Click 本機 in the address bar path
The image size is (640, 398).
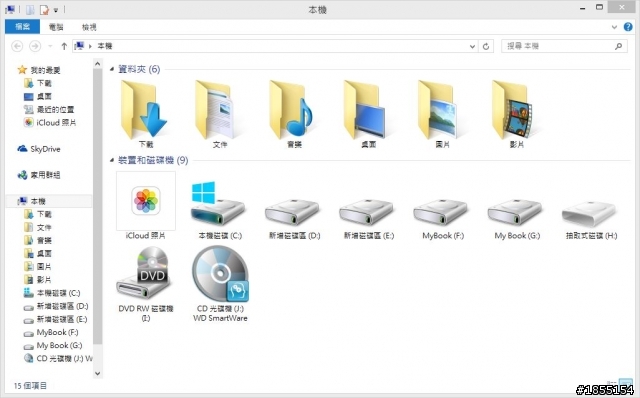coord(104,46)
